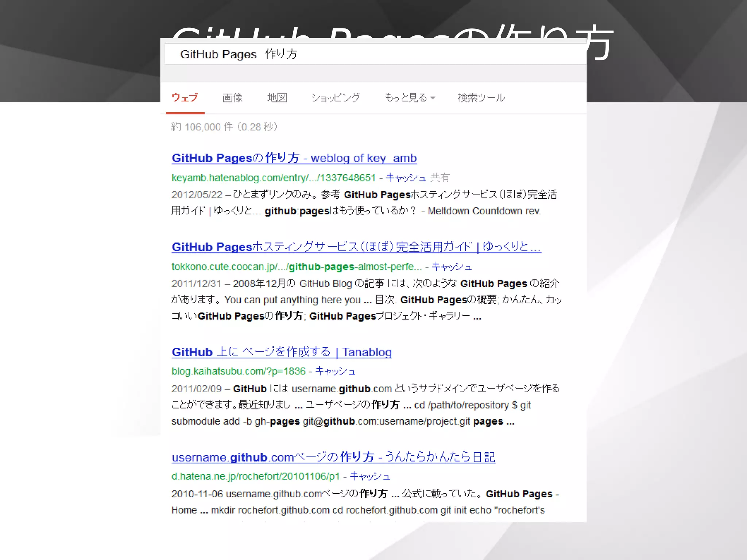Click 共有 next to keyamb result
This screenshot has width=747, height=560.
coord(440,178)
